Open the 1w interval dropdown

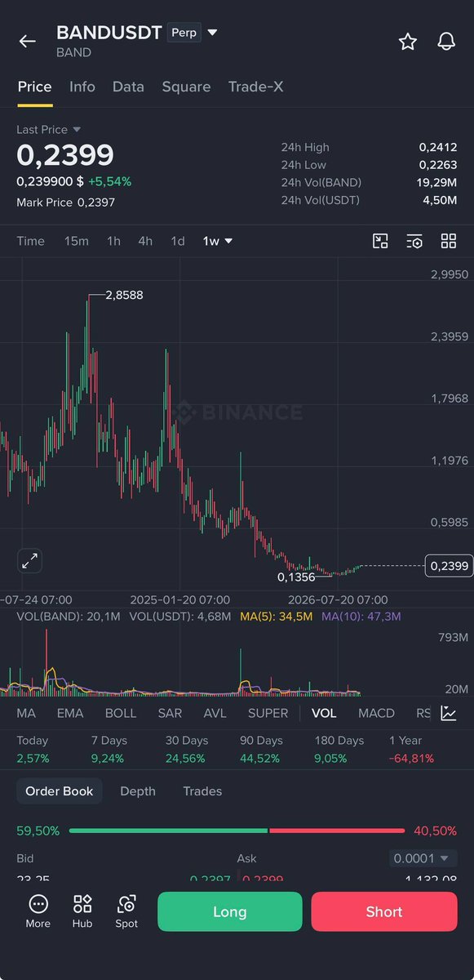point(218,241)
